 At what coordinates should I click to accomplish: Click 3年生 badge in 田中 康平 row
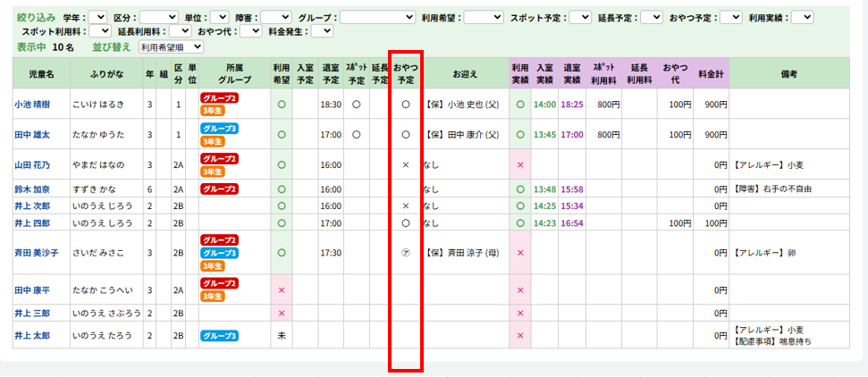(212, 297)
